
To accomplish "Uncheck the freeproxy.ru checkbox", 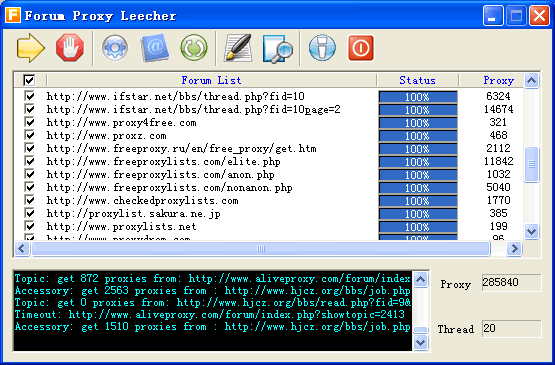I will pos(29,148).
